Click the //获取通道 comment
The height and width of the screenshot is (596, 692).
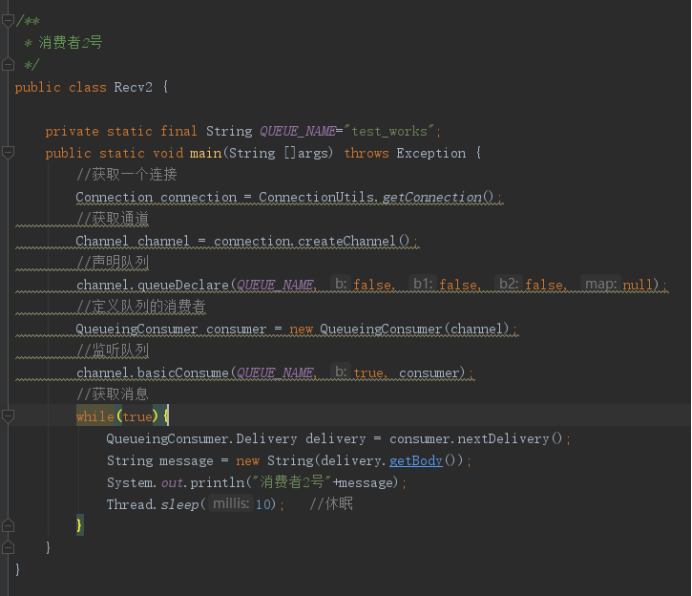(113, 218)
